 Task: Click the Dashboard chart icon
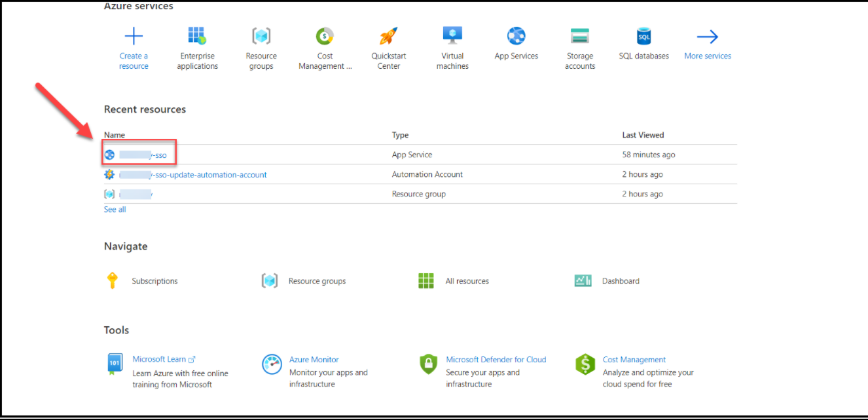tap(583, 280)
